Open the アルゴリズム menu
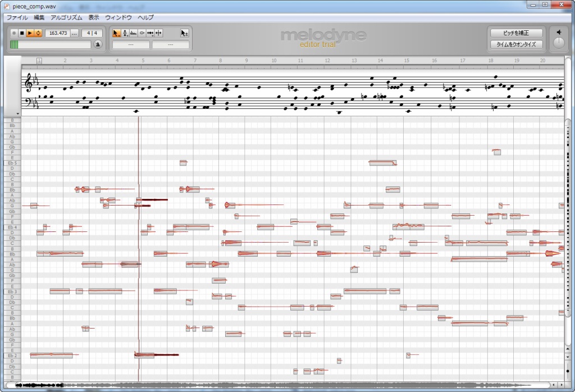The width and height of the screenshot is (575, 392). pos(66,17)
